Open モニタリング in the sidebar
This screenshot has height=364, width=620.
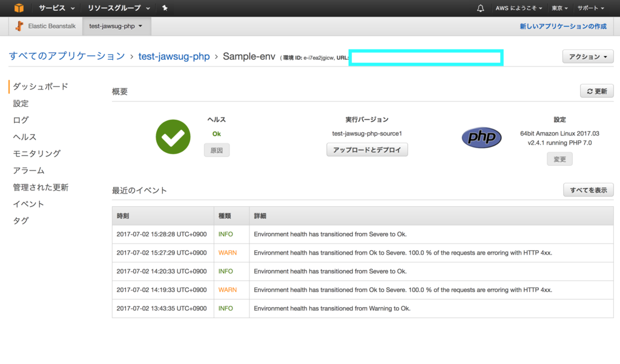click(37, 154)
